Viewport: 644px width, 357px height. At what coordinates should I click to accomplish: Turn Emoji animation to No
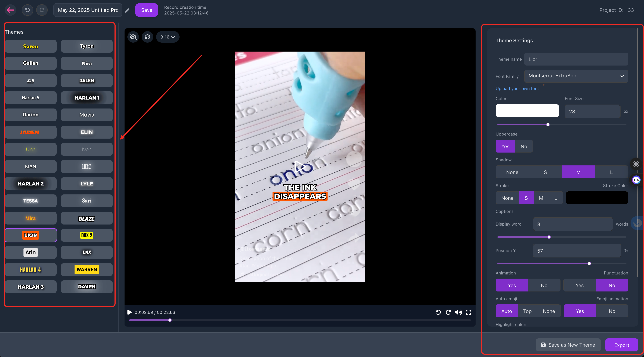coord(612,311)
